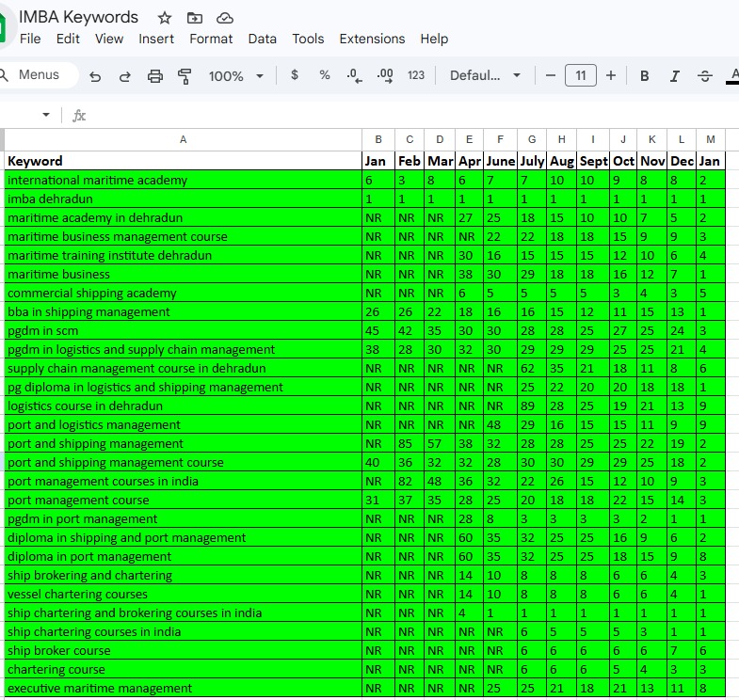739x700 pixels.
Task: Select cell 'bba in shipping management'
Action: 183,311
